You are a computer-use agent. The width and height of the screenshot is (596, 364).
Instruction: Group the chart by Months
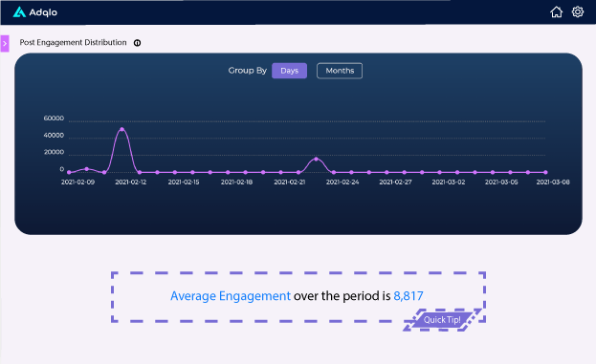340,71
